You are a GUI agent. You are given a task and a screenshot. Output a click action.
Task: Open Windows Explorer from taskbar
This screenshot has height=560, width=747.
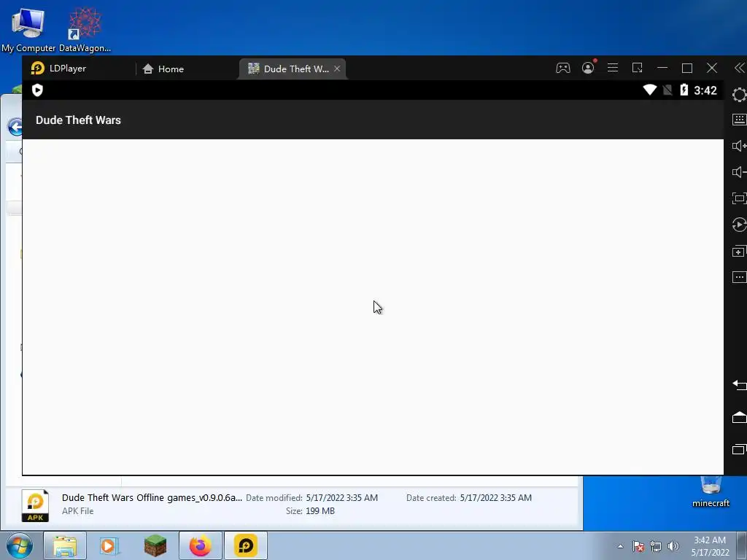[x=65, y=545]
